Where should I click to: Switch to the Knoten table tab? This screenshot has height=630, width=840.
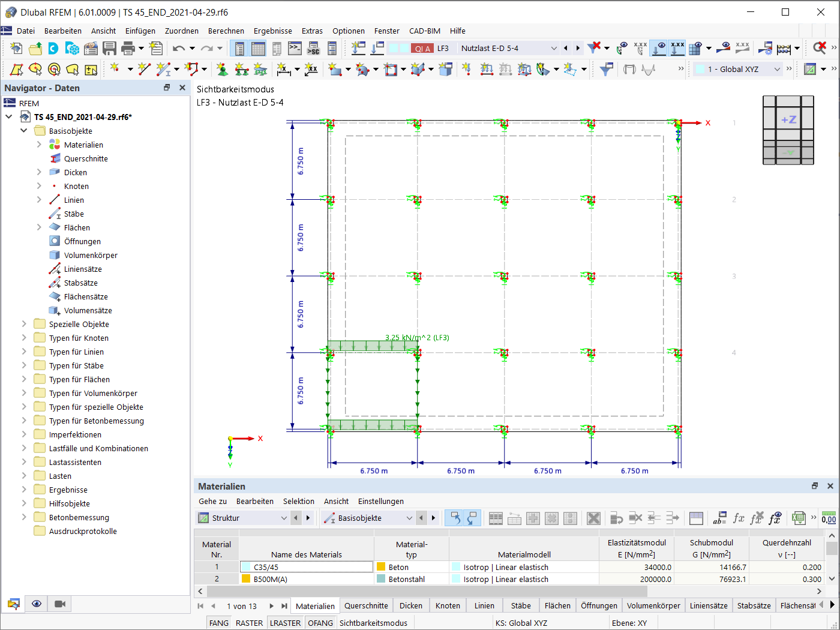pyautogui.click(x=448, y=605)
